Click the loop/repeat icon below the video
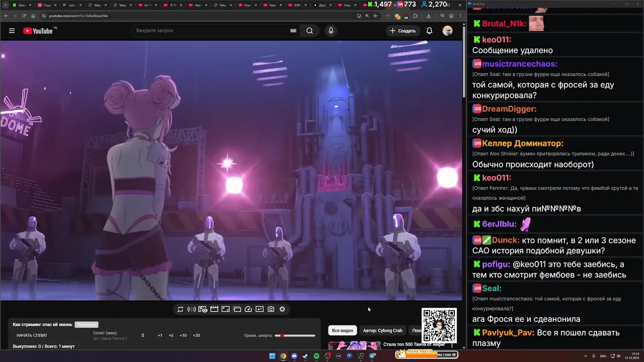Screen dimensions: 644x362 tap(180, 309)
